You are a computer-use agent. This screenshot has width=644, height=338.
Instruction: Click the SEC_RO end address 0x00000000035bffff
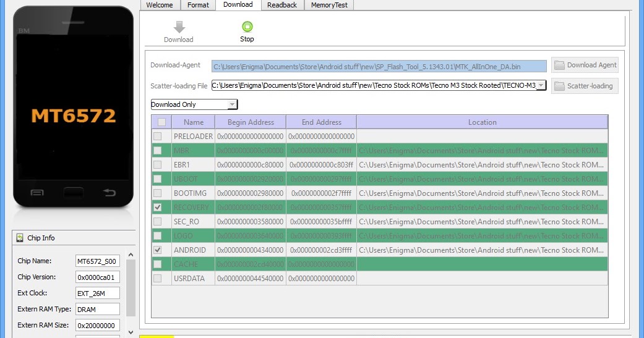point(321,221)
